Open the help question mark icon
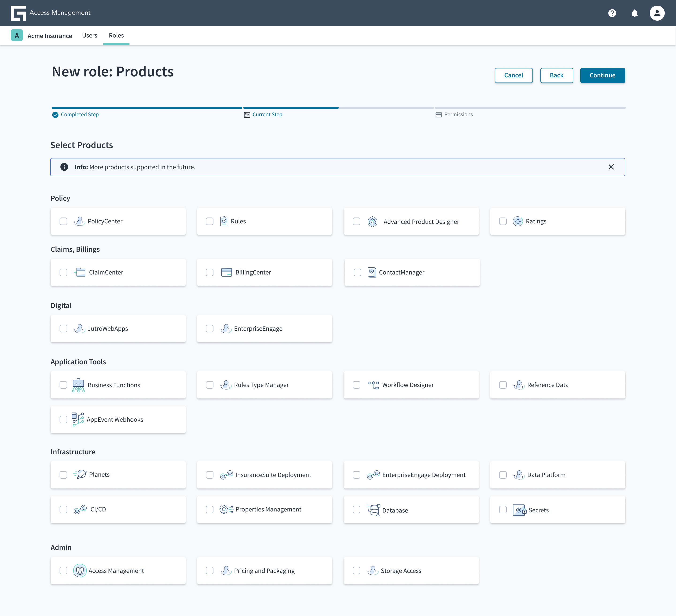The width and height of the screenshot is (676, 616). coord(612,13)
